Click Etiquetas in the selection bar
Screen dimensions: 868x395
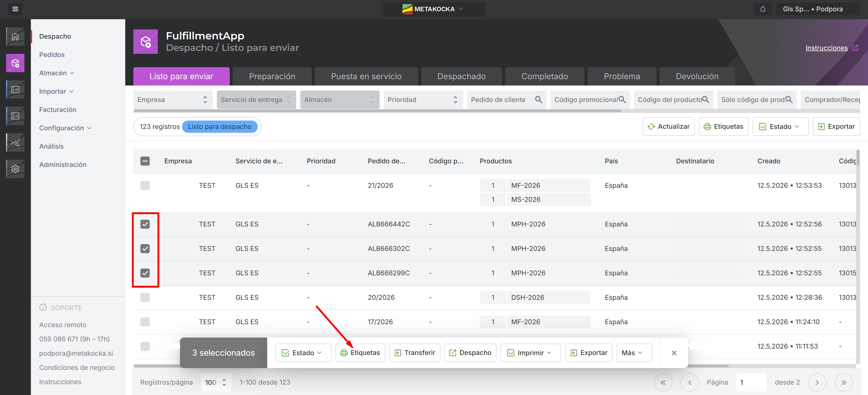(x=360, y=353)
